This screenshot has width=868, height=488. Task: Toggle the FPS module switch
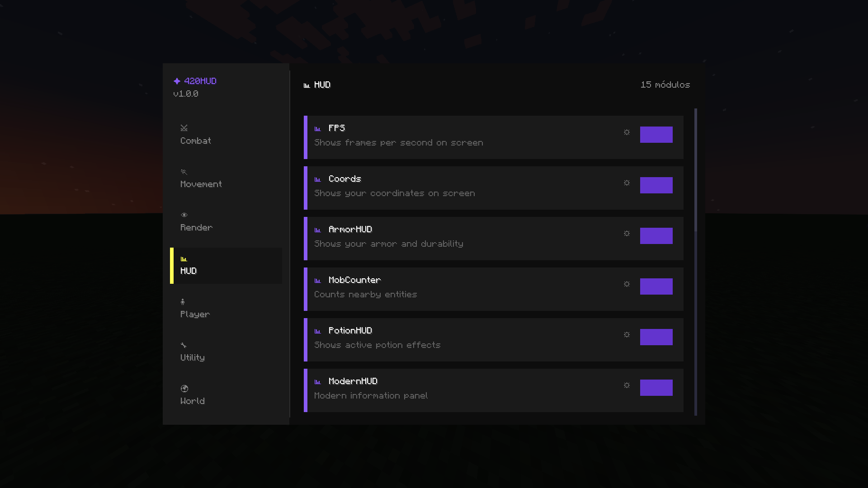[656, 135]
